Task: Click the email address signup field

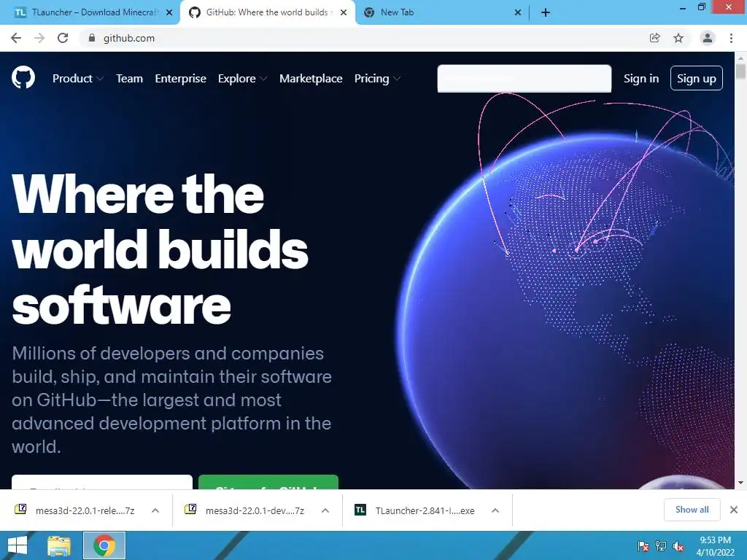Action: (x=102, y=482)
